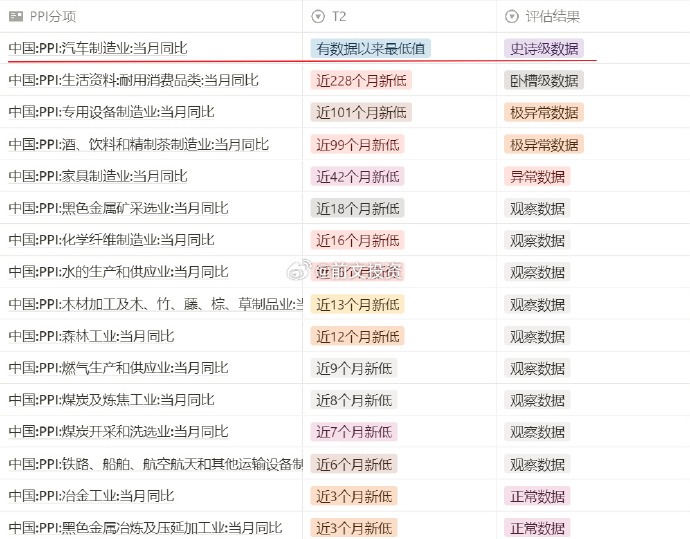Click 正常数据 in the 黑色金属冶炼 row
The height and width of the screenshot is (539, 690).
[x=537, y=528]
